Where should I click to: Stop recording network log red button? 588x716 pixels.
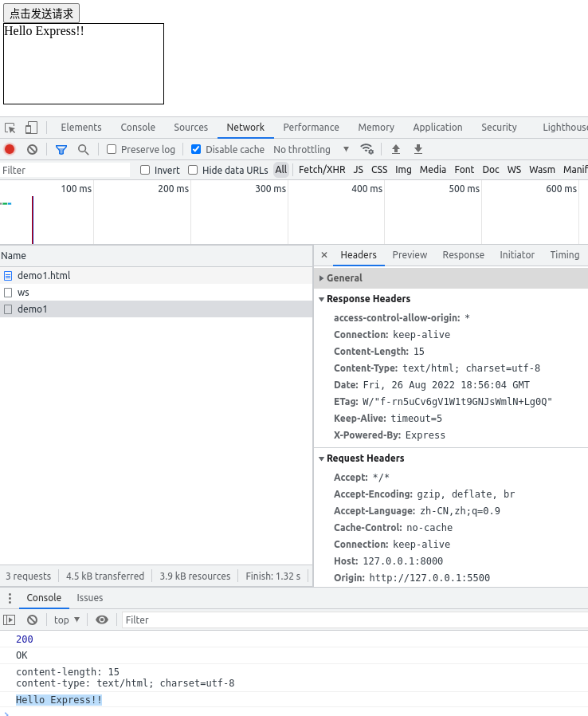10,149
